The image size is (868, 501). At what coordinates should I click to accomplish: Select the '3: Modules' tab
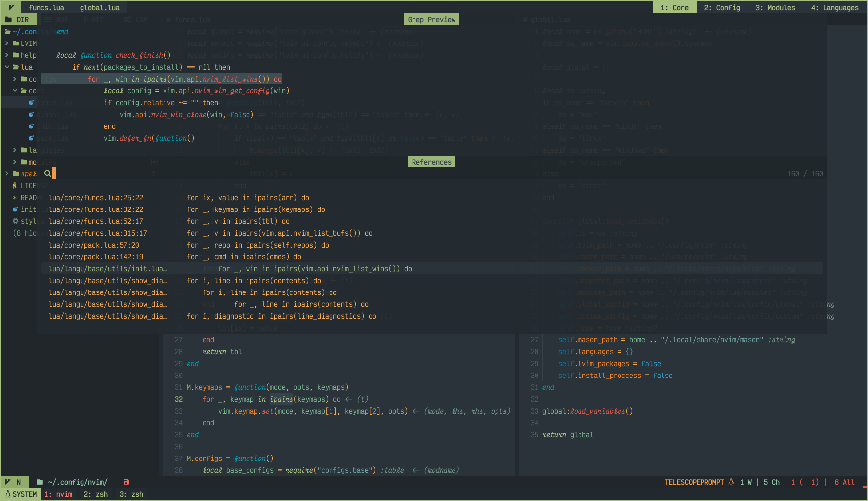tap(775, 8)
